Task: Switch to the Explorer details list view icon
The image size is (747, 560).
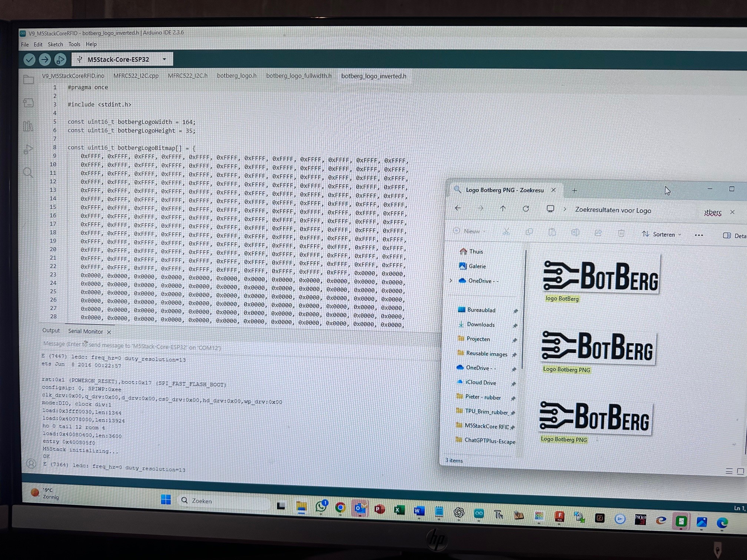Action: coord(729,471)
